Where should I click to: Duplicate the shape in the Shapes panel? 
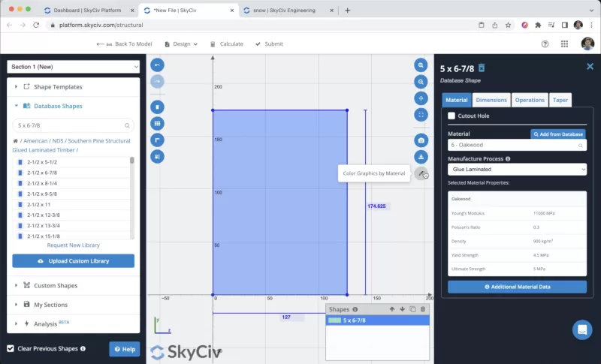tap(412, 309)
